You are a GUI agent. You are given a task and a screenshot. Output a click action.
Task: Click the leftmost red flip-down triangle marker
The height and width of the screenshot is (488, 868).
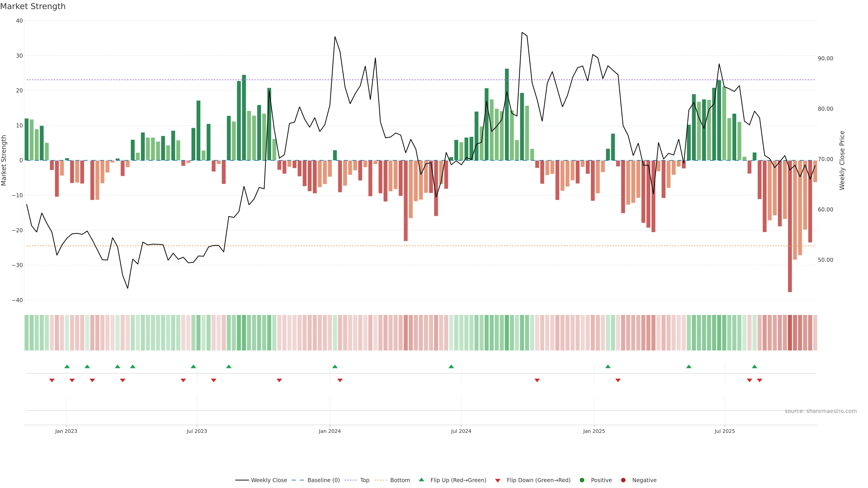click(52, 380)
